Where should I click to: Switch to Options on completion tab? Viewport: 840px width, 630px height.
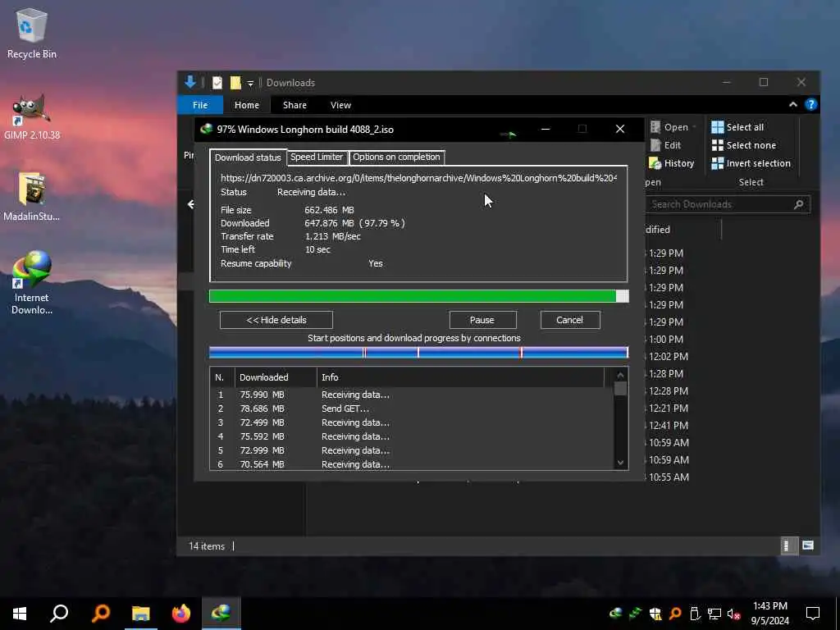(396, 157)
